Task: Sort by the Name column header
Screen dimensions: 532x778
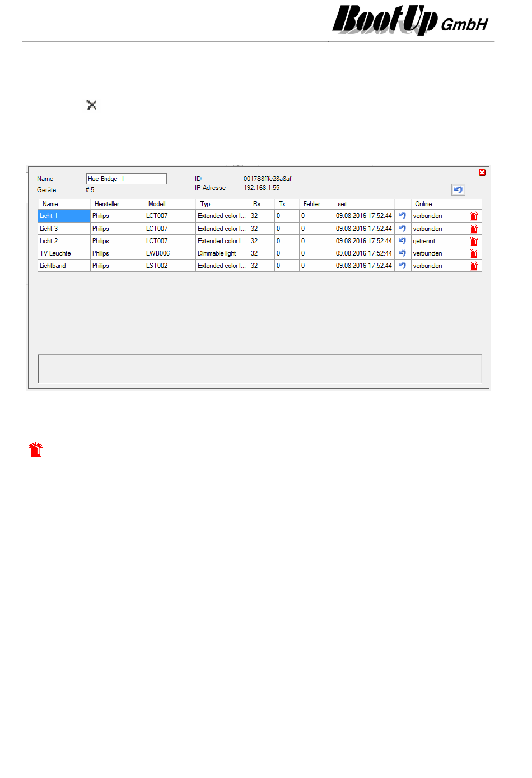Action: coord(64,204)
